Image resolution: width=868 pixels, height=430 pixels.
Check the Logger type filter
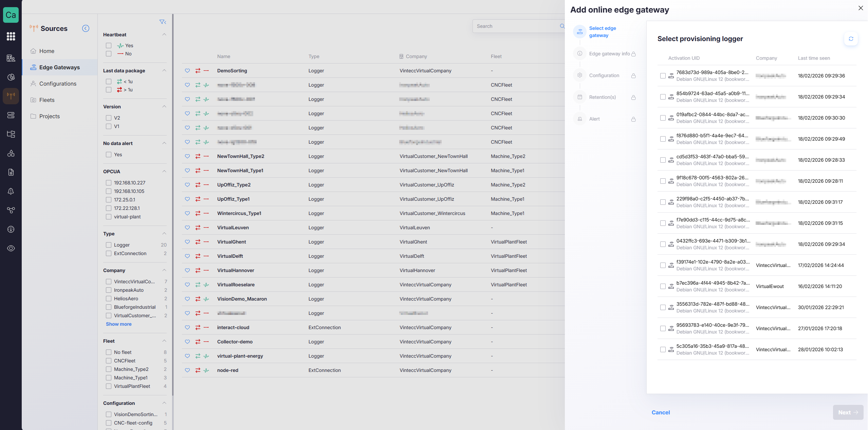pos(109,245)
